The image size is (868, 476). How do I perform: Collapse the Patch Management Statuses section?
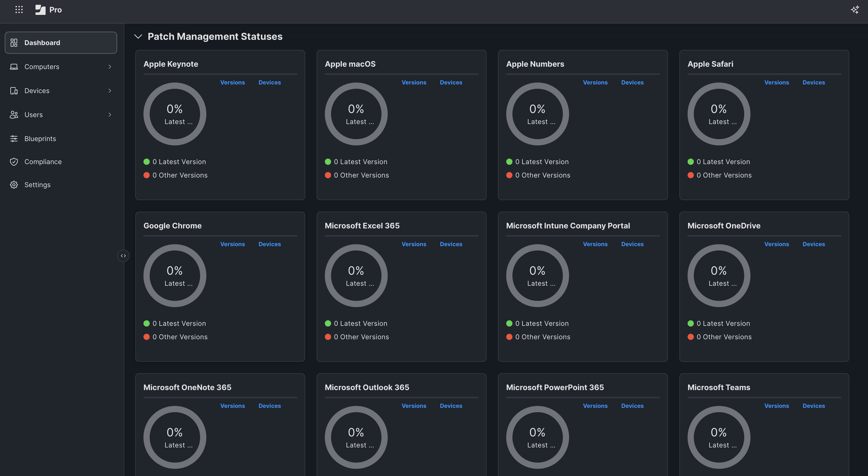pyautogui.click(x=138, y=36)
